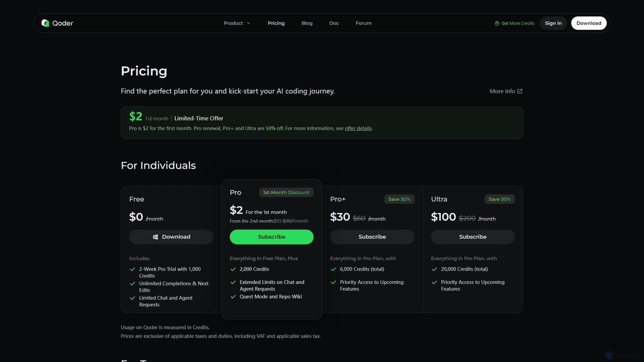Image resolution: width=644 pixels, height=362 pixels.
Task: Click the external link icon next to More Info
Action: point(520,91)
